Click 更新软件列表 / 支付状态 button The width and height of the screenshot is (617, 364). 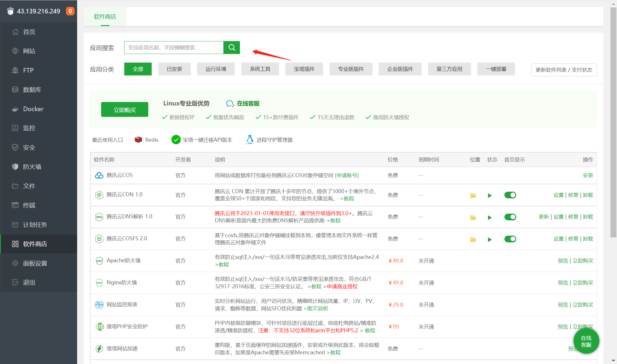click(x=564, y=70)
